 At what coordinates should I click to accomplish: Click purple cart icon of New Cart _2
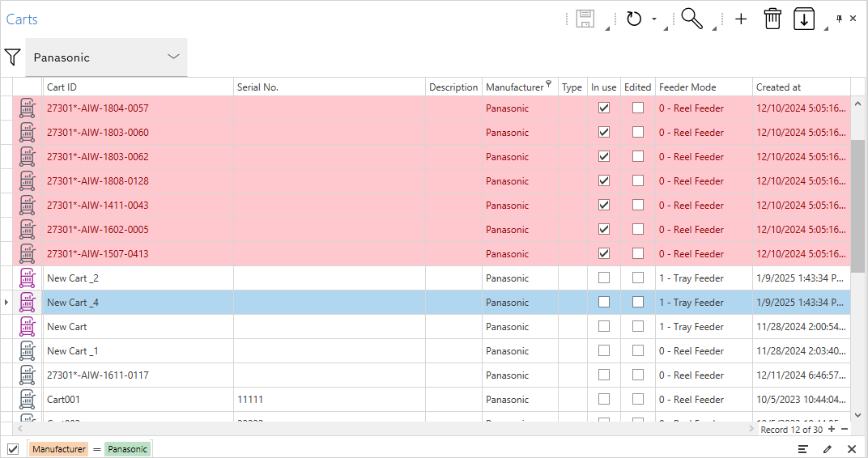click(x=28, y=278)
